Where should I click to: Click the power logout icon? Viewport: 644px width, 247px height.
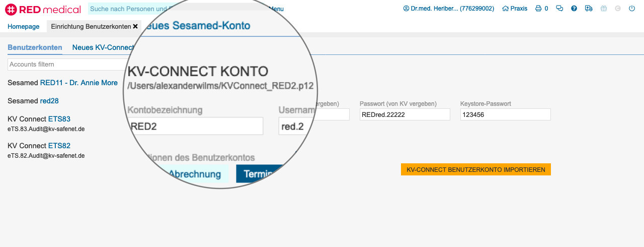click(x=632, y=9)
